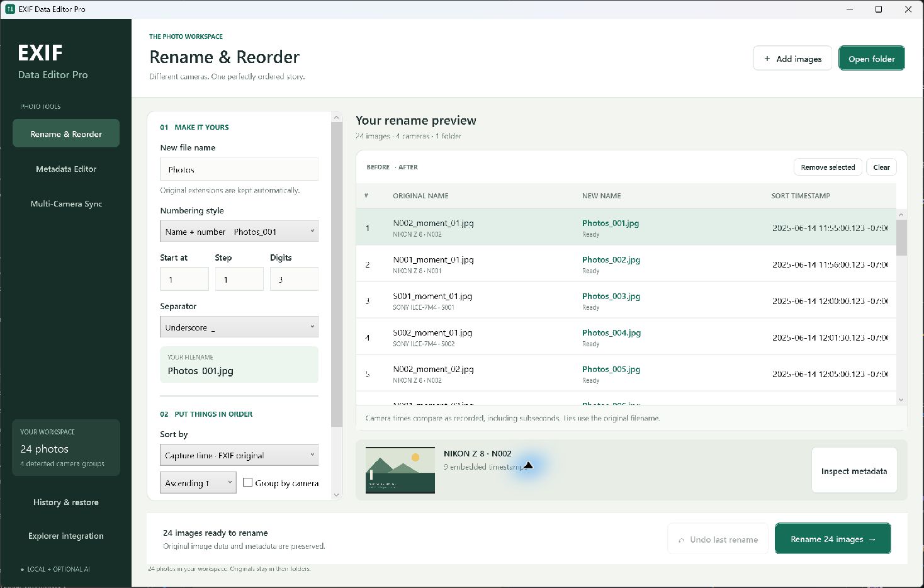Select row S001_moment_01.jpg
Image resolution: width=924 pixels, height=588 pixels.
tap(626, 300)
